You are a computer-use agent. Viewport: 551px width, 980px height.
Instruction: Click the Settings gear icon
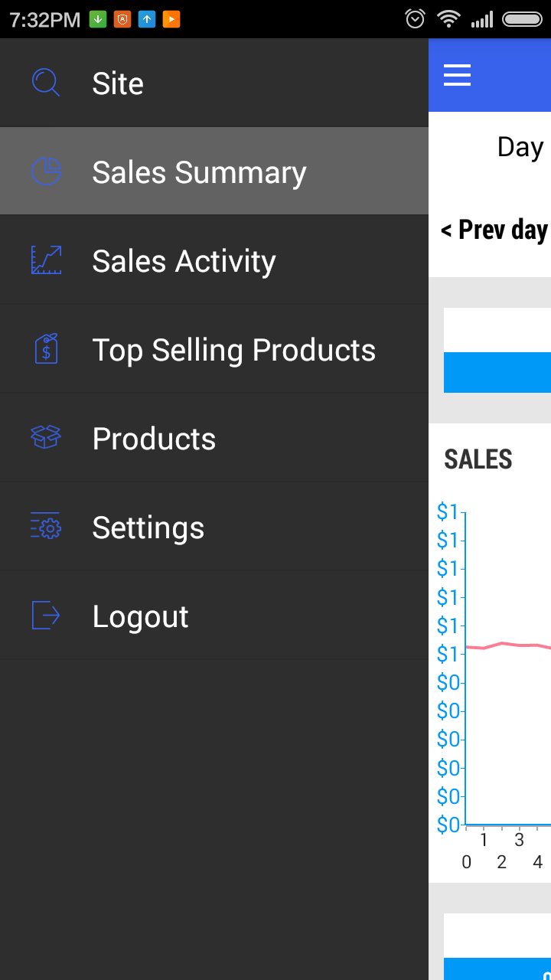tap(46, 527)
